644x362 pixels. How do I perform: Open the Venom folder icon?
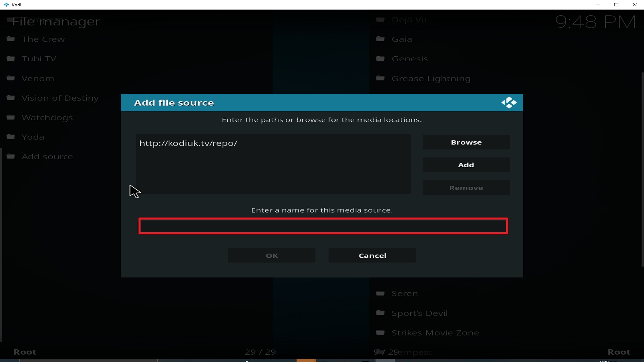coord(11,78)
